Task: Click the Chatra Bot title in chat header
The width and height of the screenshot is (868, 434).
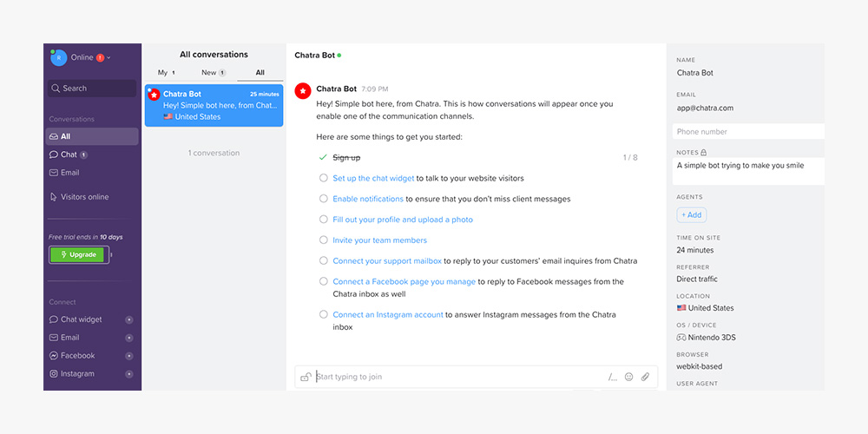Action: pyautogui.click(x=314, y=56)
